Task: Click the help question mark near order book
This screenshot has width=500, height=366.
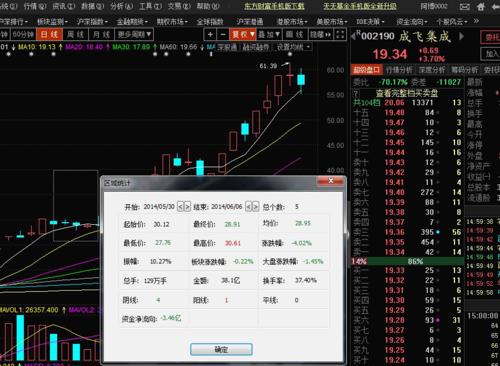Action: tap(356, 93)
